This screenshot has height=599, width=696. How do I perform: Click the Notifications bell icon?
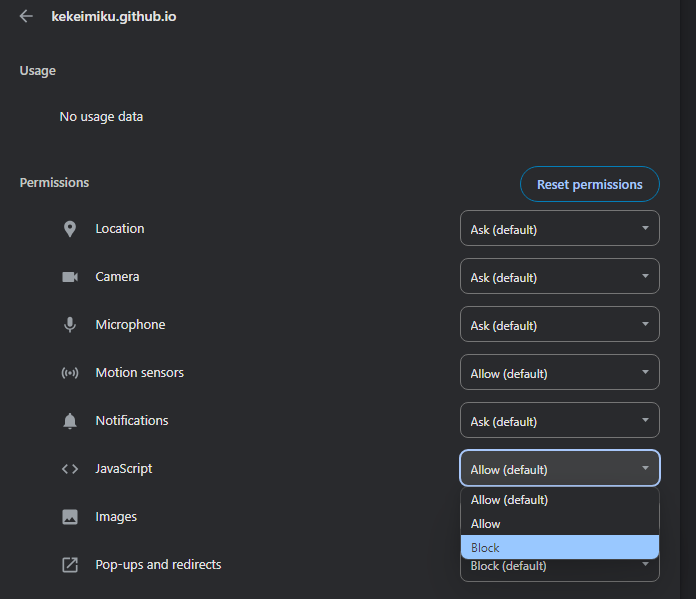coord(70,420)
